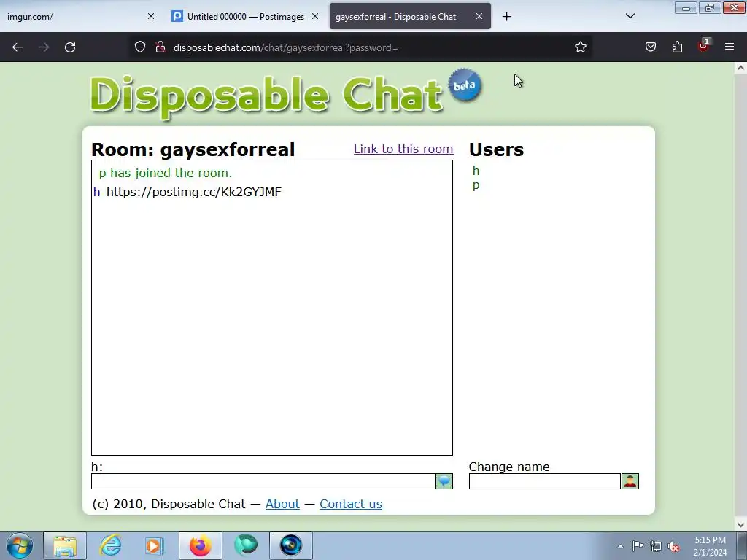Click the h sender name in chat
The image size is (747, 560).
[x=97, y=192]
